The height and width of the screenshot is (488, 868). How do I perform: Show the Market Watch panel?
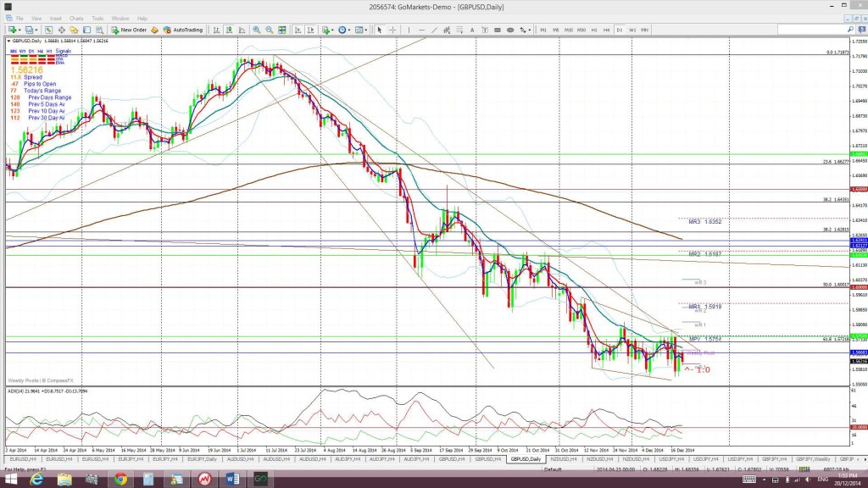[x=48, y=30]
